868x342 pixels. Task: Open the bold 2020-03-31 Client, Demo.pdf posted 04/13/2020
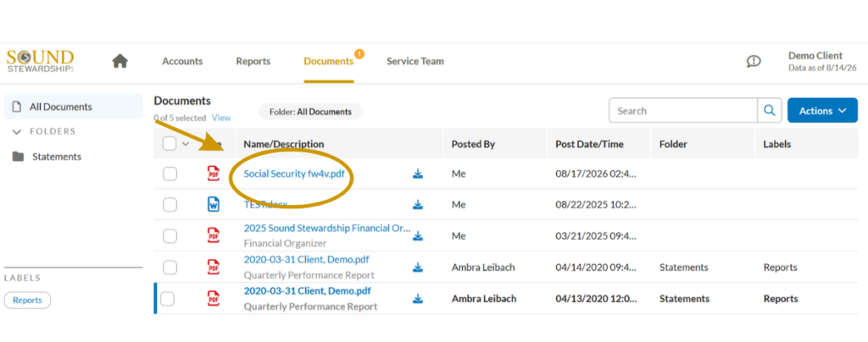[x=307, y=290]
